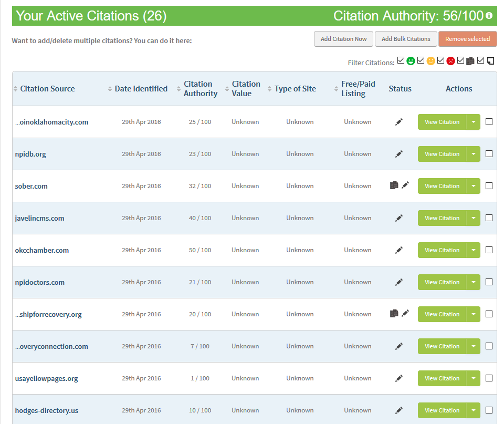Tick checkbox for hodges-directory.us row
The width and height of the screenshot is (504, 424).
pos(489,410)
